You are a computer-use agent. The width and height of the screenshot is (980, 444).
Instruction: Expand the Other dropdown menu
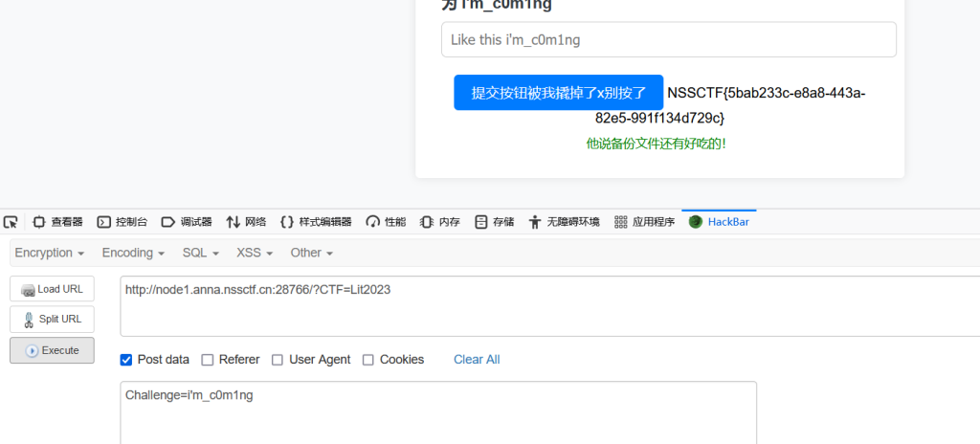pos(311,253)
